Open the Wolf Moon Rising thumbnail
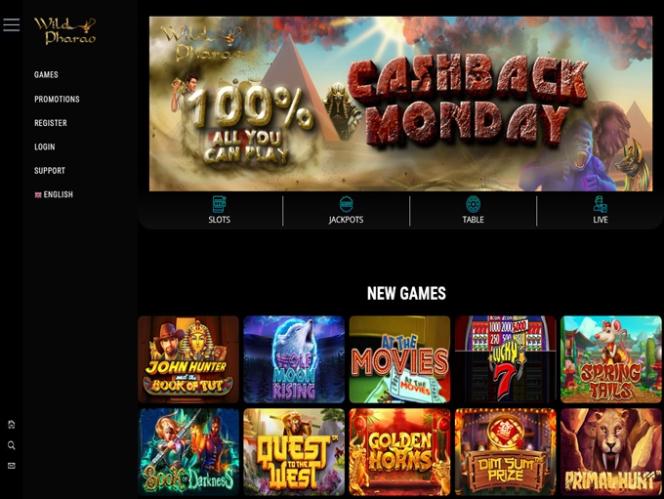Image resolution: width=664 pixels, height=499 pixels. tap(294, 359)
